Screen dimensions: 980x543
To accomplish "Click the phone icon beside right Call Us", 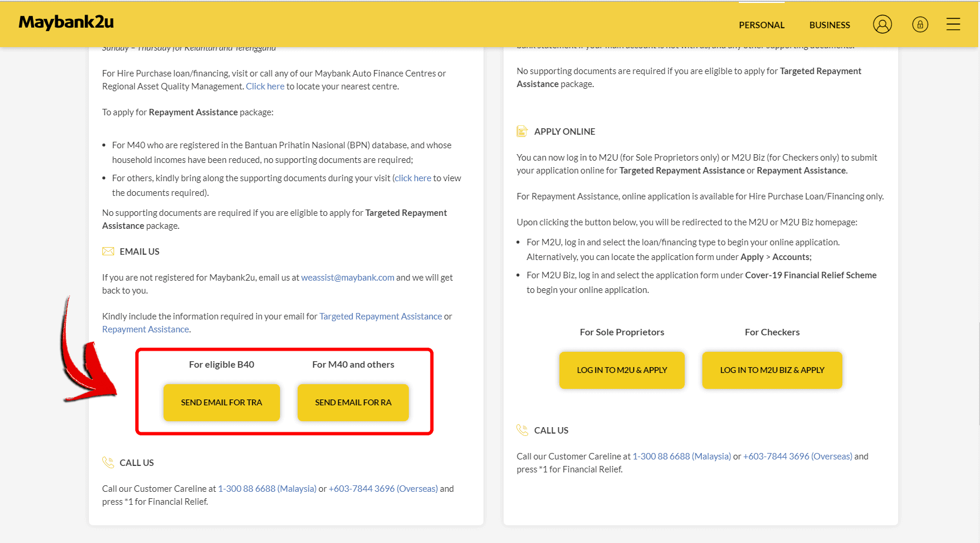I will coord(522,430).
